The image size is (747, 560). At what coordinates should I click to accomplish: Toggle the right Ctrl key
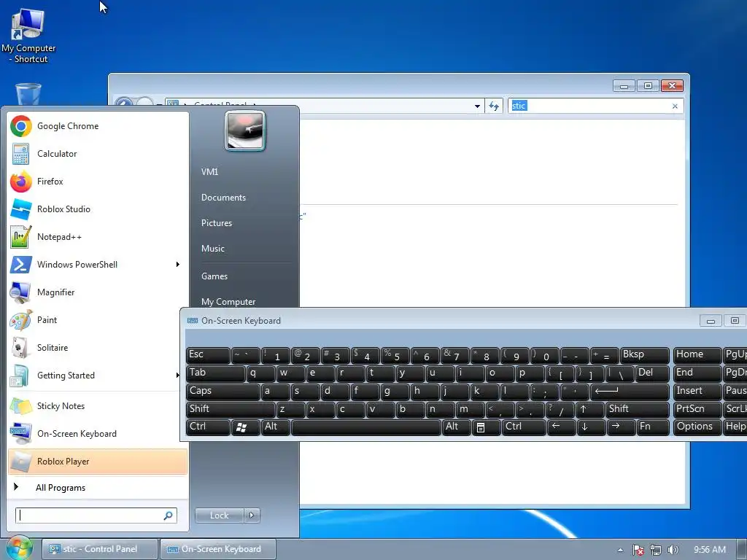click(524, 427)
